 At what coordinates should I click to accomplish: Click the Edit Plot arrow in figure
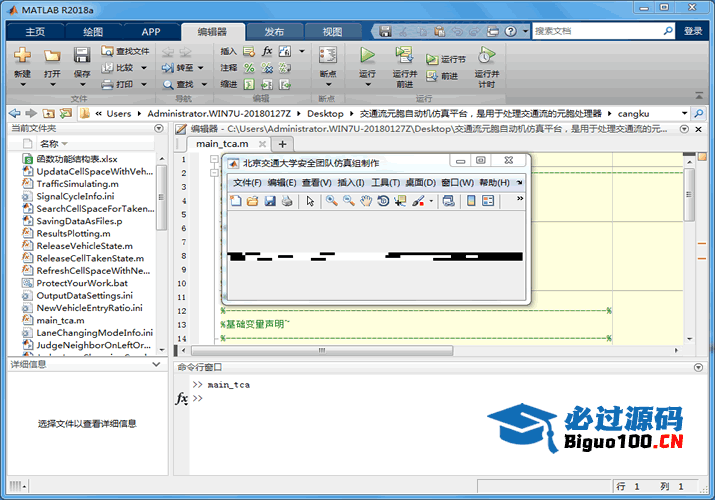[310, 201]
